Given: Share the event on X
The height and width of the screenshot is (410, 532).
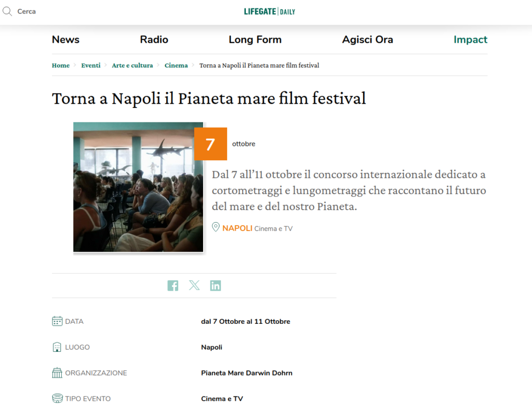Looking at the screenshot, I should [x=194, y=285].
